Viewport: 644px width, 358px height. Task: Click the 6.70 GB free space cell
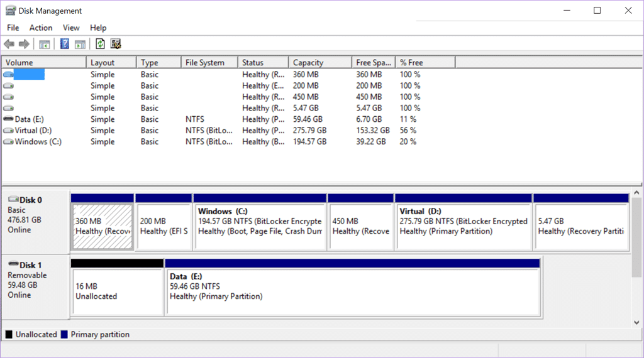(369, 119)
